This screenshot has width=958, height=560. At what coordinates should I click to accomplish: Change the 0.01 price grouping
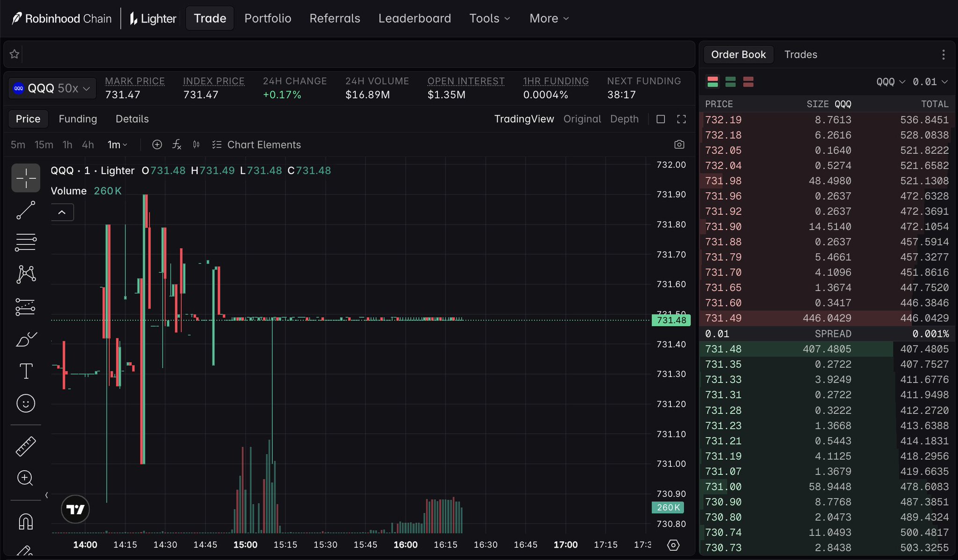[x=930, y=82]
